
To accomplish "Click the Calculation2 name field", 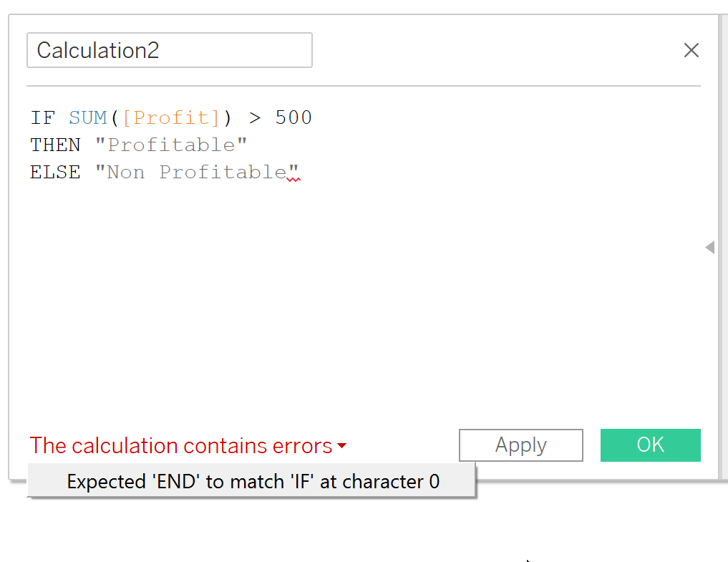I will point(169,50).
